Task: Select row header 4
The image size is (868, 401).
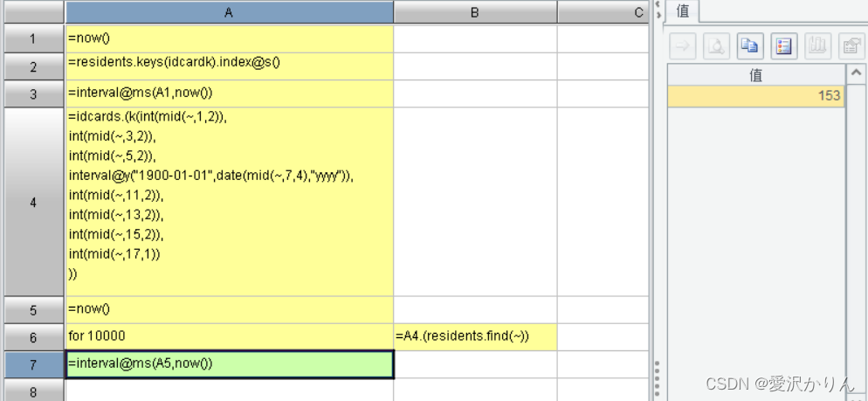Action: coord(34,202)
